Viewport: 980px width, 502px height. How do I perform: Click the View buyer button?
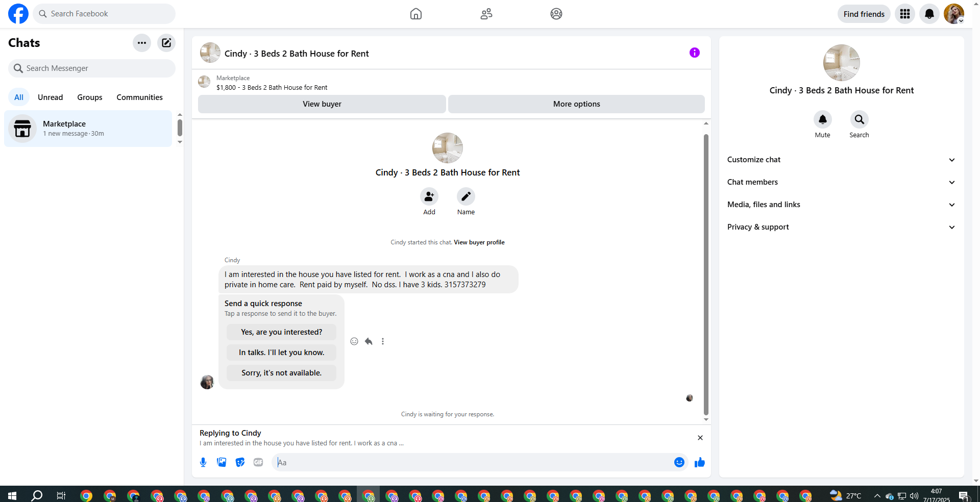(322, 104)
